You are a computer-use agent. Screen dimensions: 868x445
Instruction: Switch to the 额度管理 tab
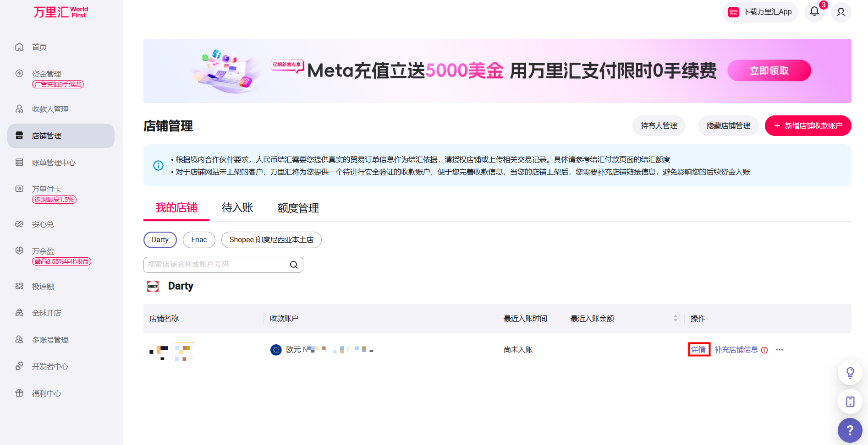pos(298,208)
